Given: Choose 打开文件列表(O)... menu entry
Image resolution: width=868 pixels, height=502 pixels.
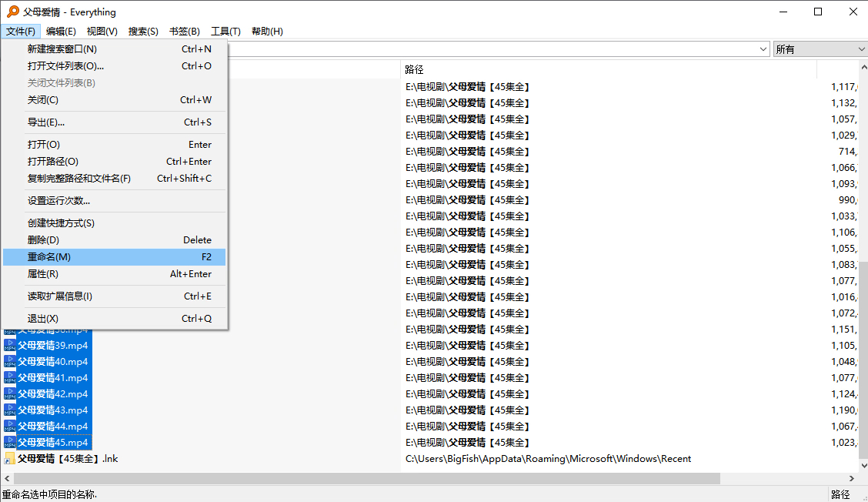Looking at the screenshot, I should coord(114,66).
